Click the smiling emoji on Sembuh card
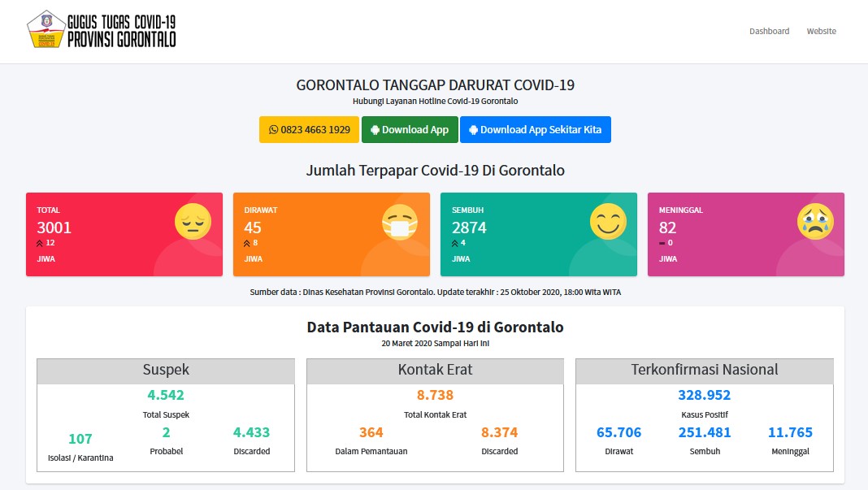Screen dimensions: 868x490 coord(608,222)
